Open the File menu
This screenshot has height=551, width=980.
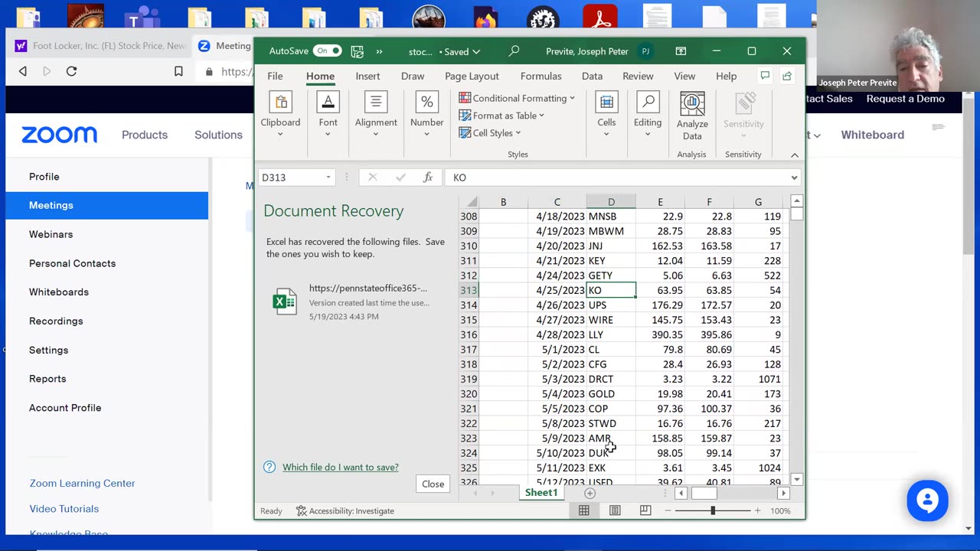[275, 76]
